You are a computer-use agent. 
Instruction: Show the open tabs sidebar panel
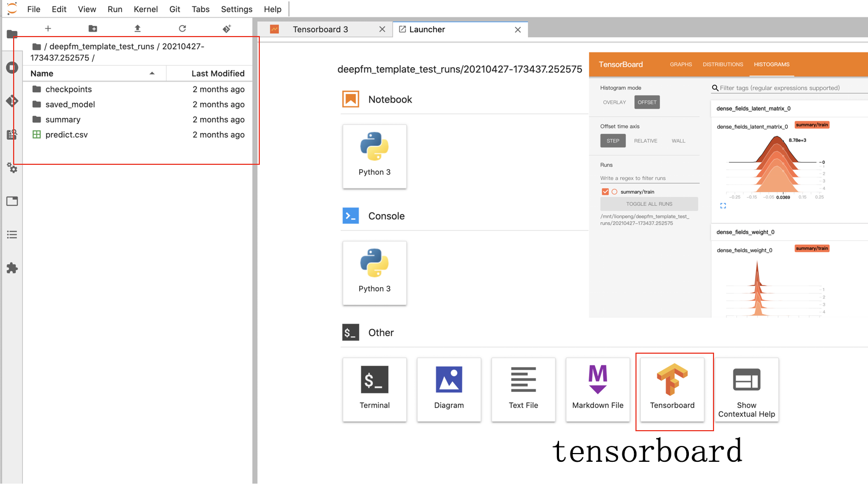coord(12,201)
